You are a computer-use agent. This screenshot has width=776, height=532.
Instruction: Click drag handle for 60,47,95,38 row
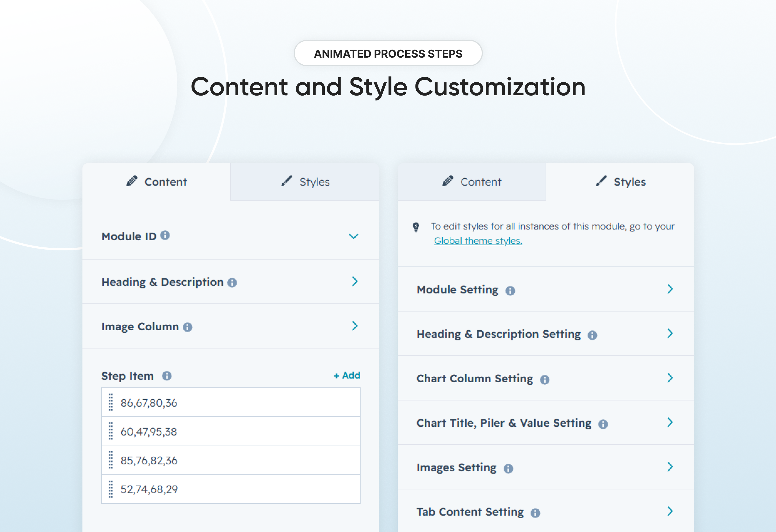point(111,431)
